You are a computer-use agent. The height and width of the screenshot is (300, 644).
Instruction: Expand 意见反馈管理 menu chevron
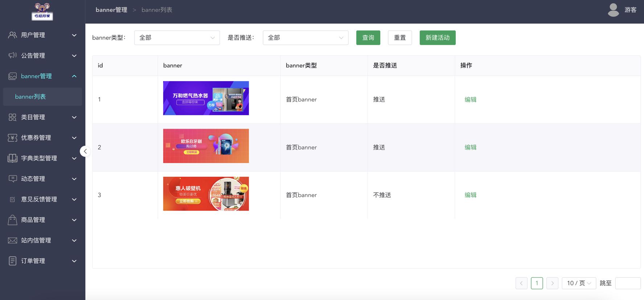pyautogui.click(x=74, y=199)
